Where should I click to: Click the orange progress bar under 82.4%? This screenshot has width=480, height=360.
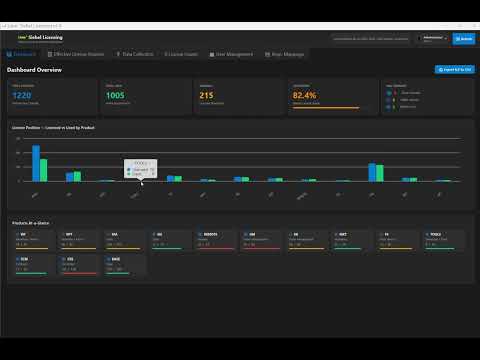point(326,108)
